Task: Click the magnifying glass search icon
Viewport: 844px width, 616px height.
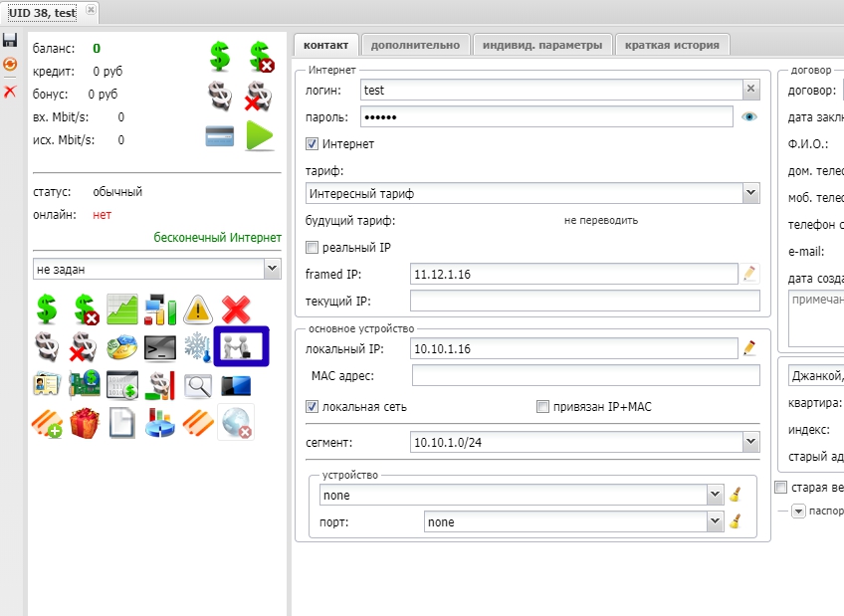Action: [x=198, y=385]
